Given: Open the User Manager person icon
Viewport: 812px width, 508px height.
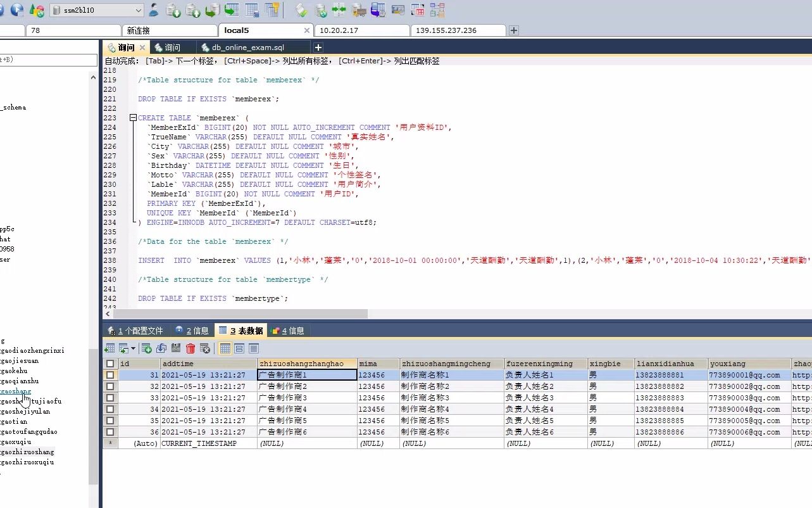Looking at the screenshot, I should tap(154, 10).
